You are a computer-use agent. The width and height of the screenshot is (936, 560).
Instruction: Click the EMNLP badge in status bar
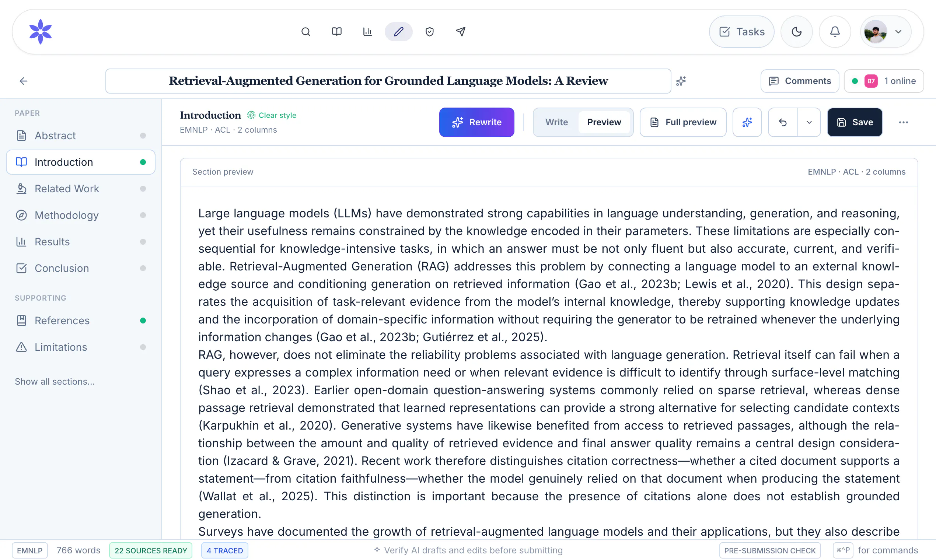point(30,550)
